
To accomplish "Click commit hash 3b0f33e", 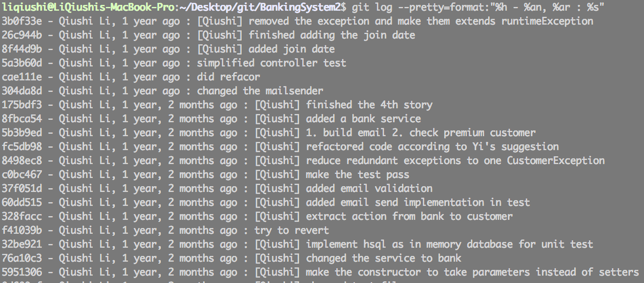I will coord(22,21).
